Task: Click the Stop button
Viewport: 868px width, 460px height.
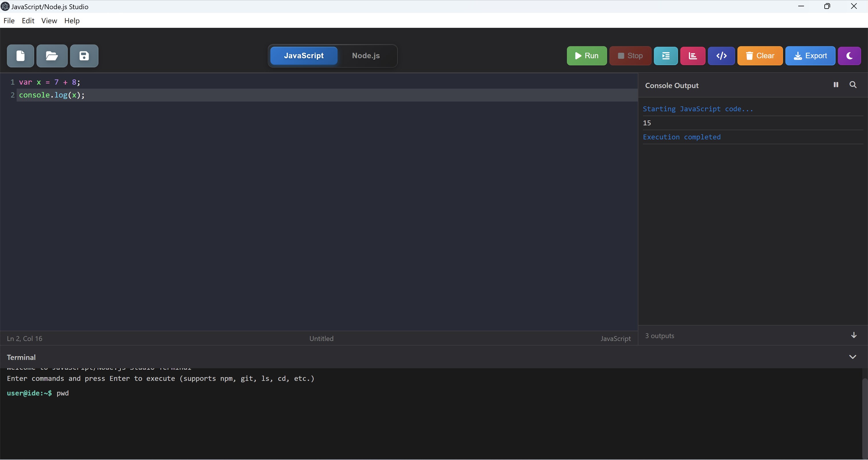Action: pyautogui.click(x=630, y=56)
